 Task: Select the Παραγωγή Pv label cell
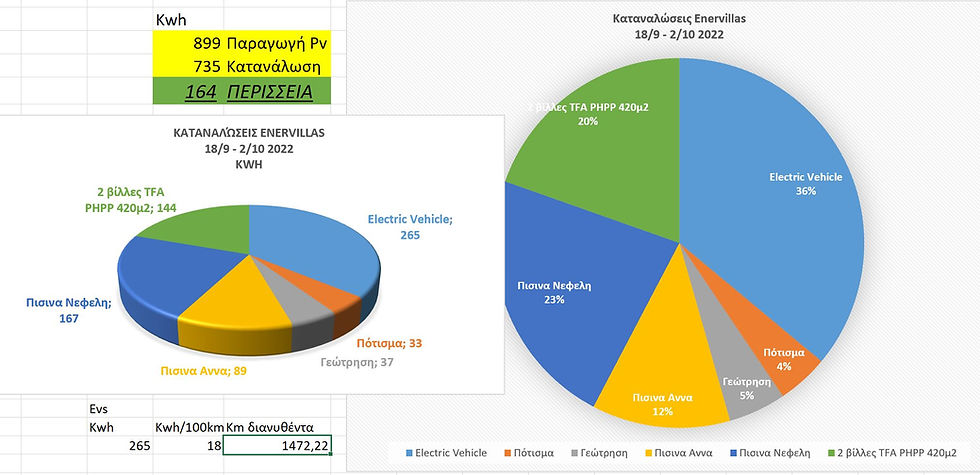pos(276,43)
